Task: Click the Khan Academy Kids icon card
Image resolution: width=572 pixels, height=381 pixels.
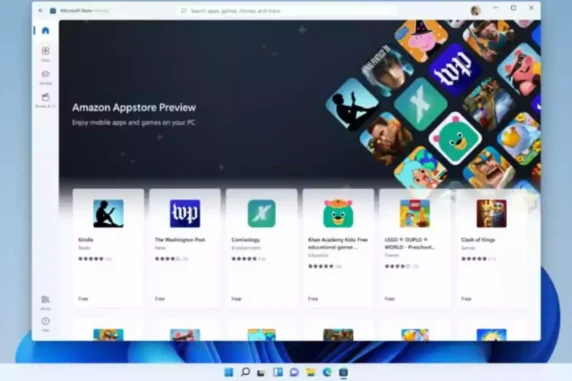Action: pos(338,213)
